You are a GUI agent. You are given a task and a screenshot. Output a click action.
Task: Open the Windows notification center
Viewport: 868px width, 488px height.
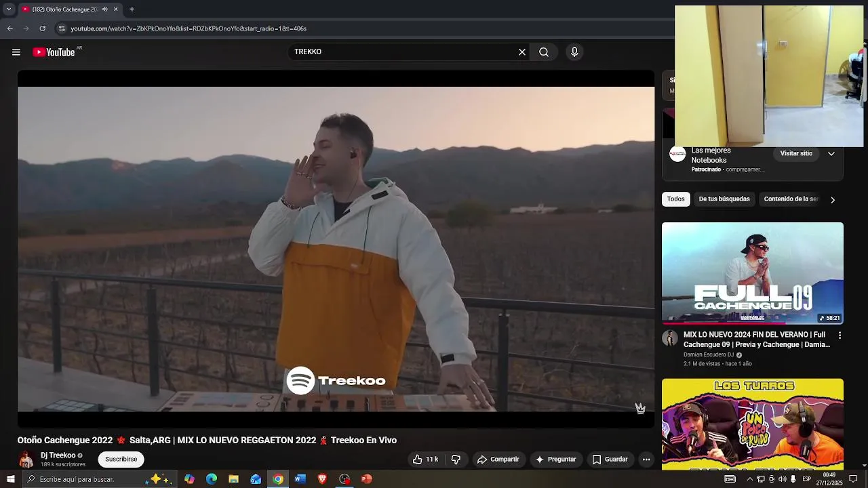[853, 479]
